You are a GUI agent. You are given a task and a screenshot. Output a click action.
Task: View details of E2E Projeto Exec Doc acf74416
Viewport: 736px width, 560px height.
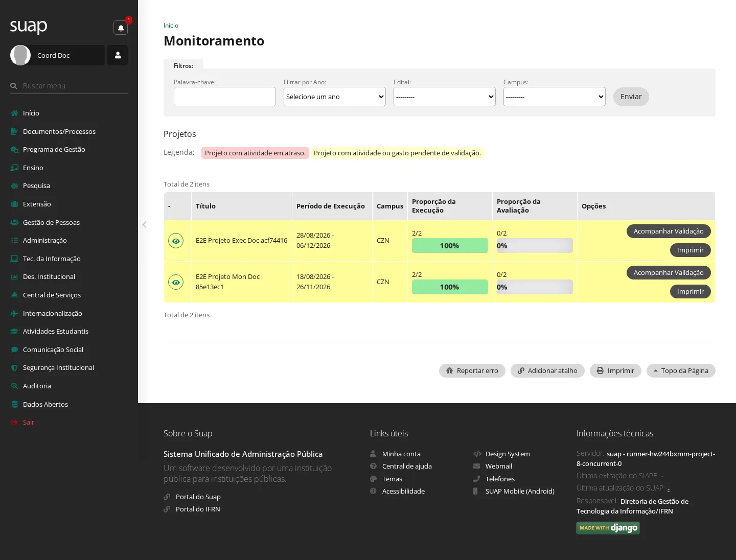(x=176, y=241)
